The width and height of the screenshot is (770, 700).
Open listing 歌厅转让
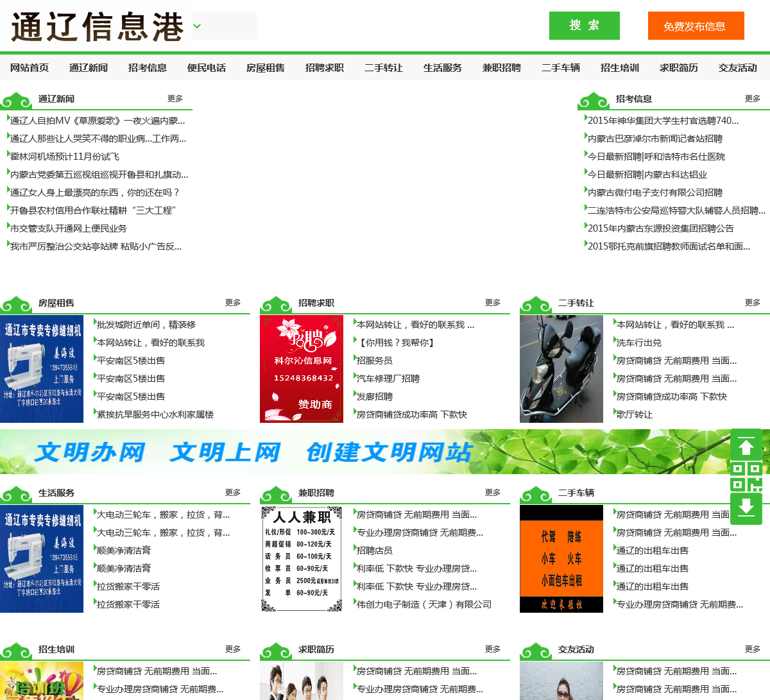point(635,414)
